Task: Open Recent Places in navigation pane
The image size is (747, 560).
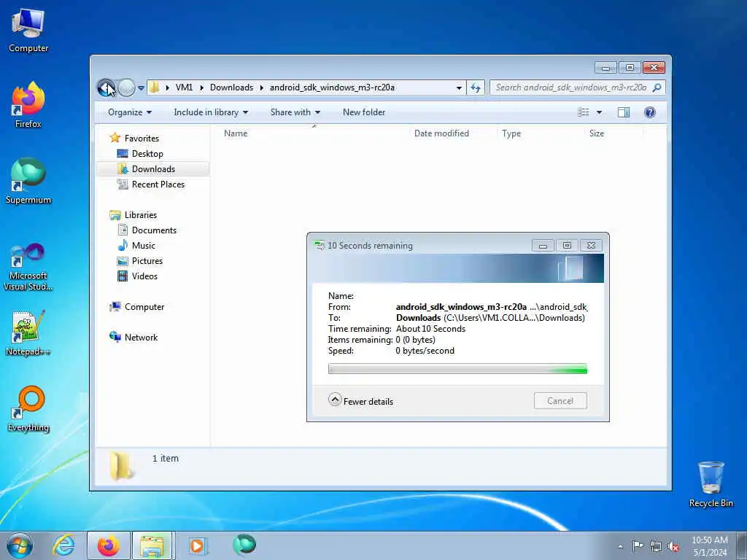Action: tap(158, 184)
